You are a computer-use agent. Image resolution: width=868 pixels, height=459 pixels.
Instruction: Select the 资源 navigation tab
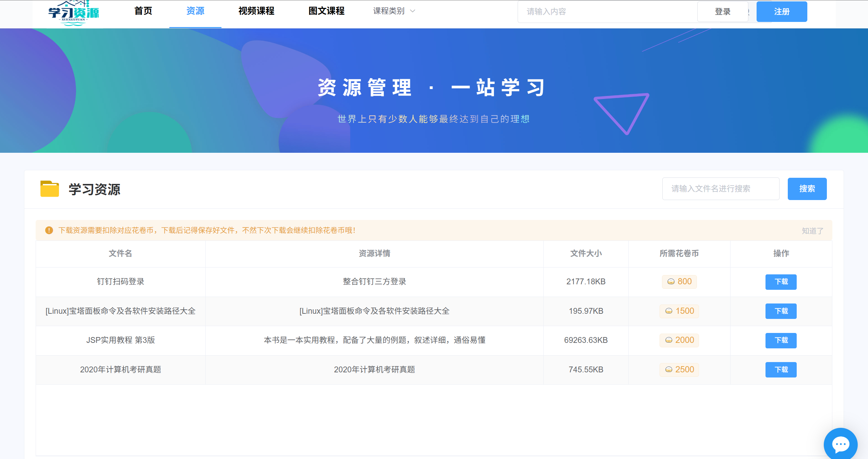195,11
